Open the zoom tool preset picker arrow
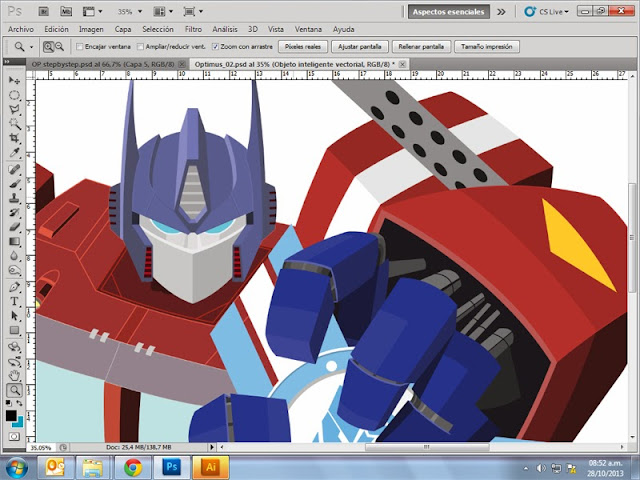Viewport: 640px width, 480px height. 30,47
